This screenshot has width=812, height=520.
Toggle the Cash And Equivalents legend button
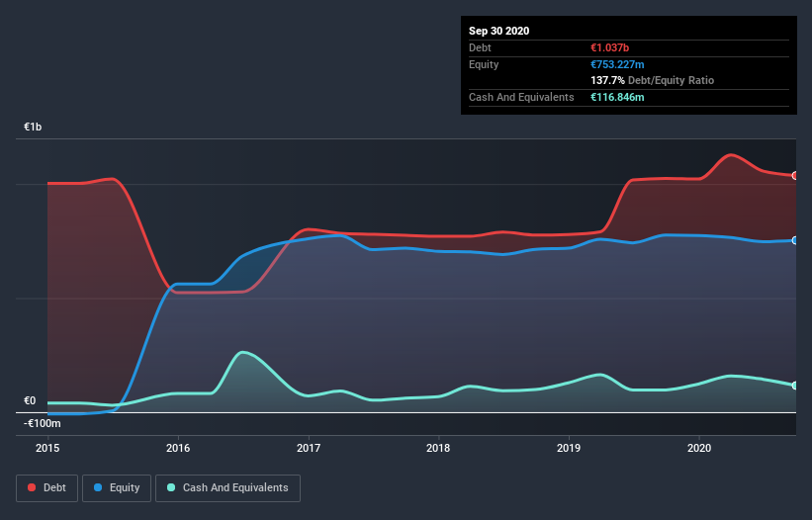pos(227,488)
